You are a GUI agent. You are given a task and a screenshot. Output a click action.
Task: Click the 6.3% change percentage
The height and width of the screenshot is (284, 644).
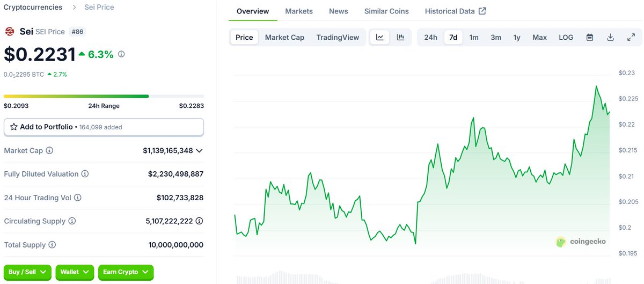(x=101, y=54)
